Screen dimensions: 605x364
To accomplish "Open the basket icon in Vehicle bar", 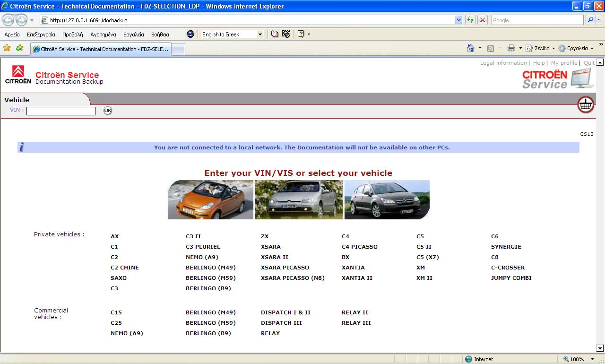I will coord(586,104).
